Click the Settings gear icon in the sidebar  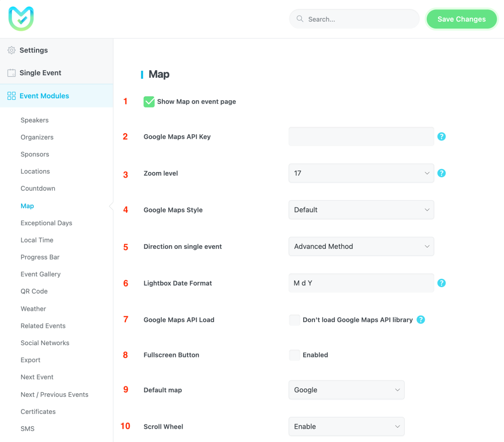point(11,50)
